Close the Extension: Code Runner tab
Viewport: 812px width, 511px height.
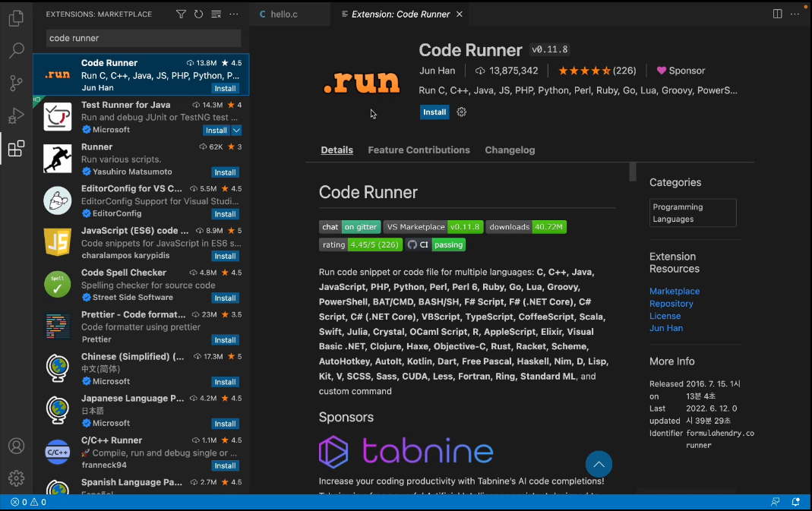tap(460, 14)
